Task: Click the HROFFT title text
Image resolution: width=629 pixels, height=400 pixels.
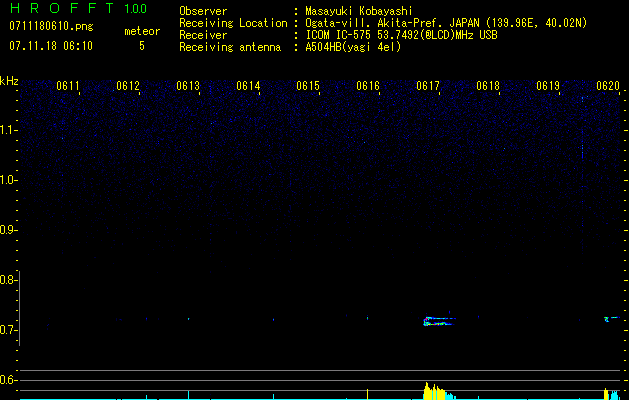Action: click(62, 8)
